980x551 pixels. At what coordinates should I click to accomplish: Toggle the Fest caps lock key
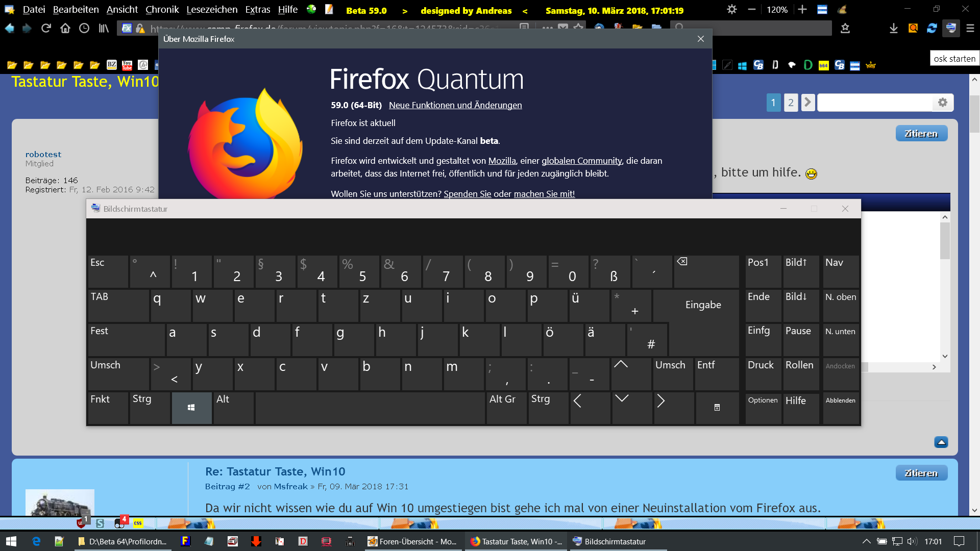click(126, 339)
